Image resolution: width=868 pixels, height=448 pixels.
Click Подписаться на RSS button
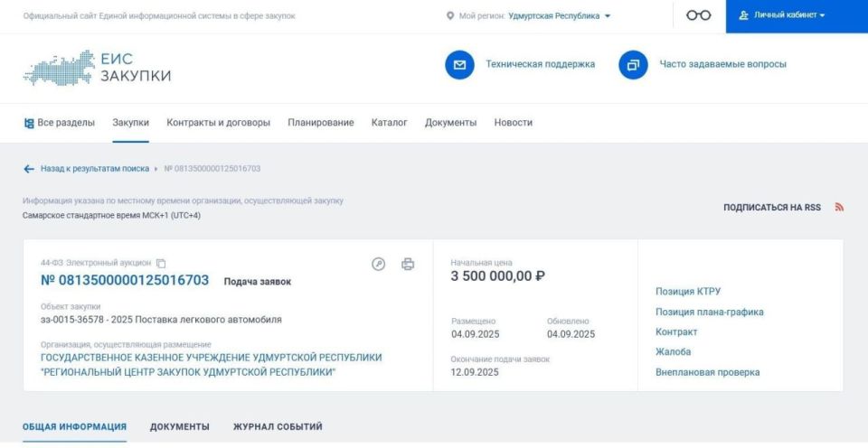771,208
